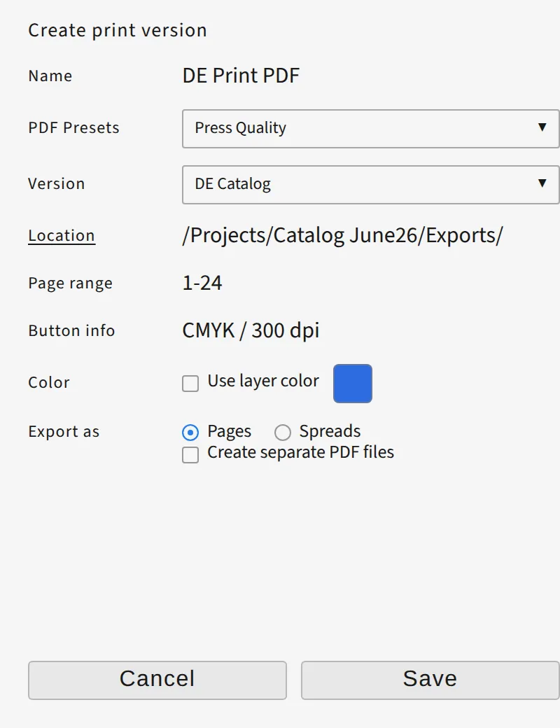Viewport: 560px width, 728px height.
Task: Click the PDF Presets label
Action: 73,127
